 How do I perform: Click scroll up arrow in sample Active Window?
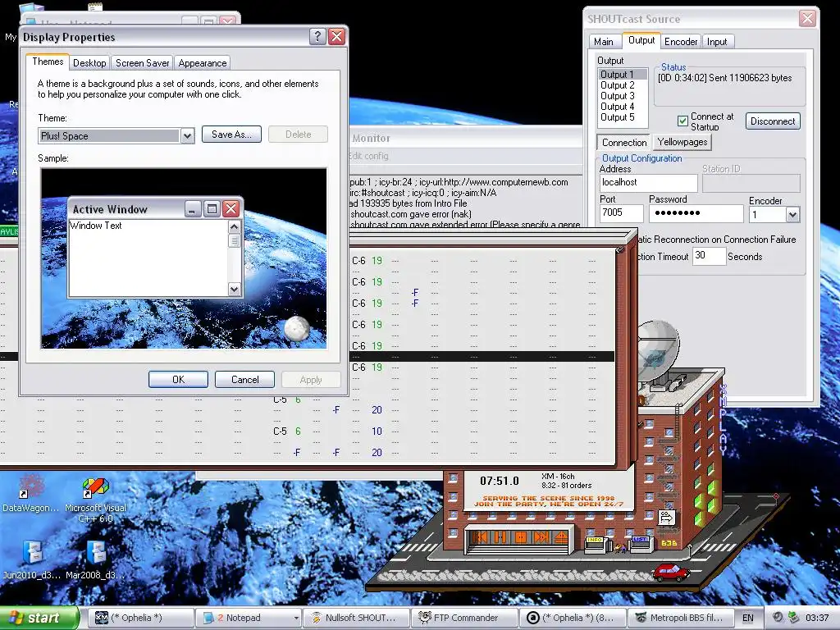click(x=234, y=226)
